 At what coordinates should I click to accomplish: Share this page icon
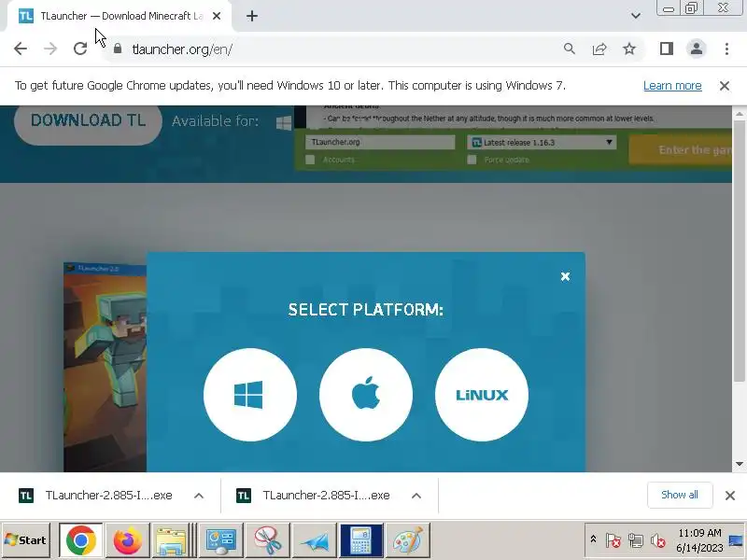click(x=599, y=49)
